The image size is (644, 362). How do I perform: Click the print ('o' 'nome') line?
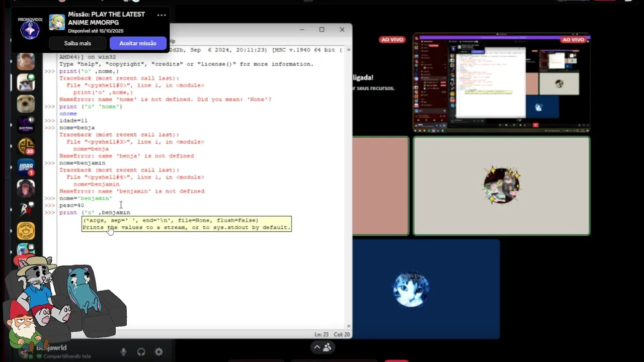click(x=91, y=107)
